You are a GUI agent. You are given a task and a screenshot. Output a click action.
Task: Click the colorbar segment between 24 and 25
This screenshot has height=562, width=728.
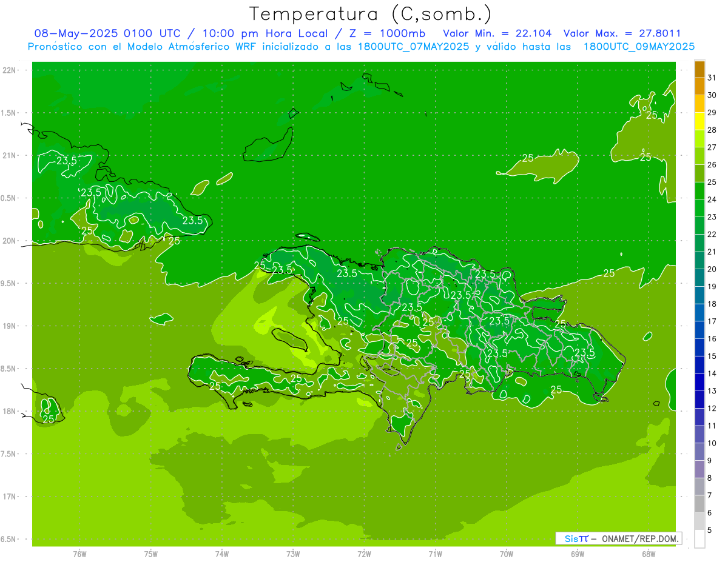click(699, 191)
